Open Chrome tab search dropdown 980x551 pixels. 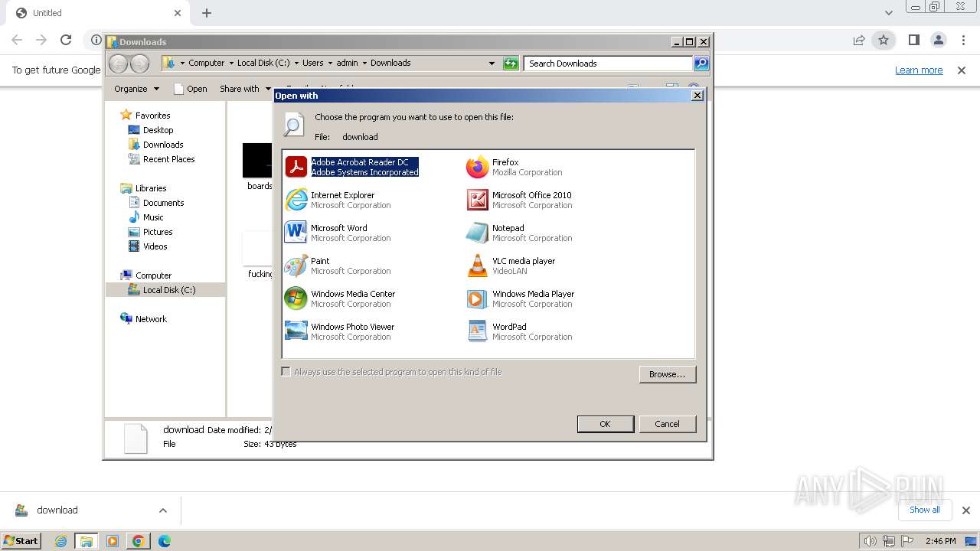pyautogui.click(x=889, y=13)
